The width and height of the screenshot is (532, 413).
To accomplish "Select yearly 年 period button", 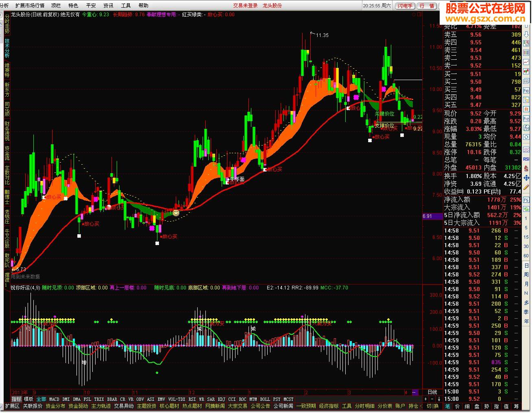I will (526, 322).
